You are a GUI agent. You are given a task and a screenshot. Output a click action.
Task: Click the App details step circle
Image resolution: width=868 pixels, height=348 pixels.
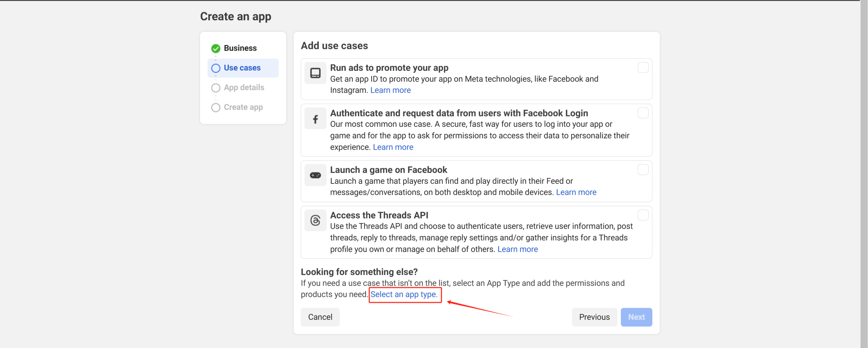[x=216, y=88]
